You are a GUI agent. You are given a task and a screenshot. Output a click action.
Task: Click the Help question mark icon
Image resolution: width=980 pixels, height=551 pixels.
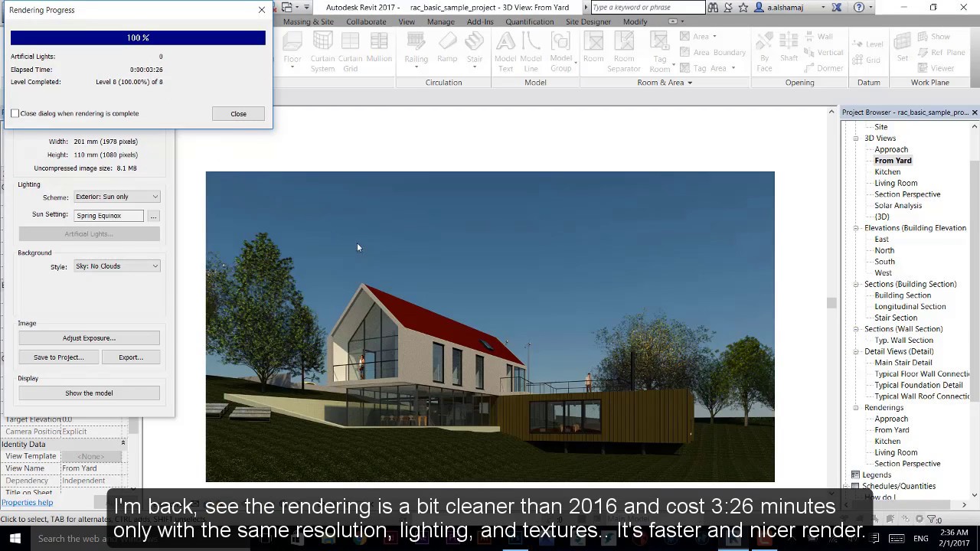coord(859,8)
